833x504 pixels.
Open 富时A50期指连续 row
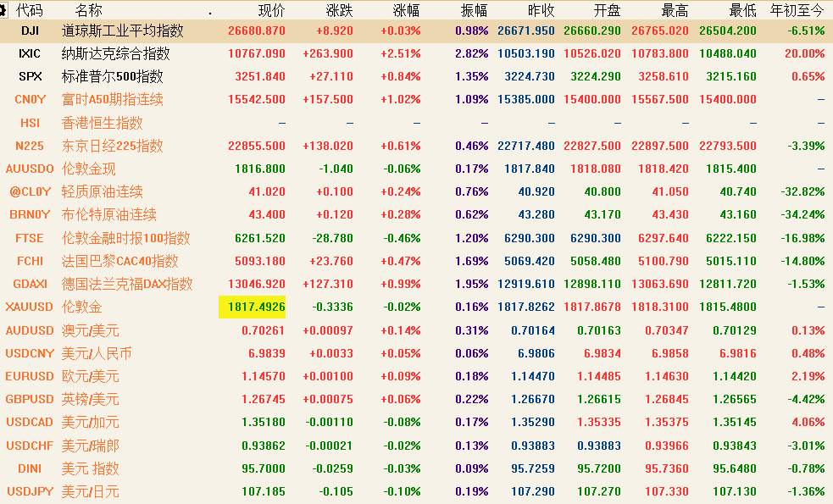(x=112, y=99)
